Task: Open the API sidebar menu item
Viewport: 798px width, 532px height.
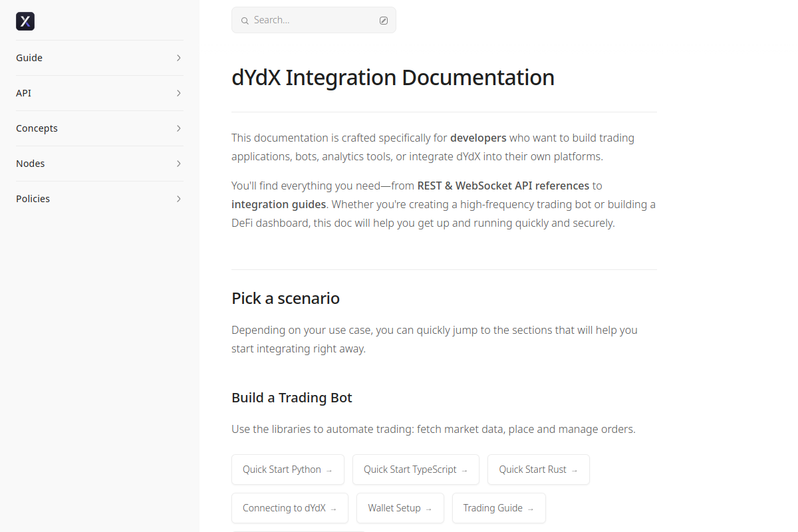Action: (x=100, y=93)
